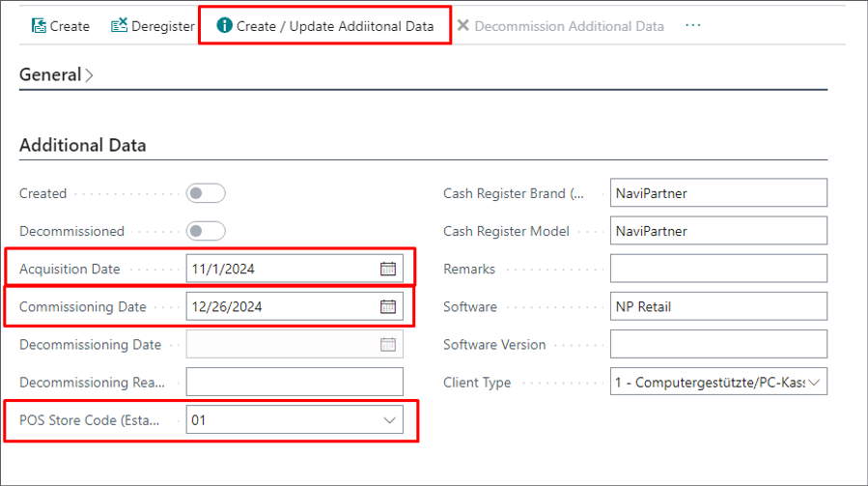
Task: Click the Remarks label
Action: pos(469,270)
